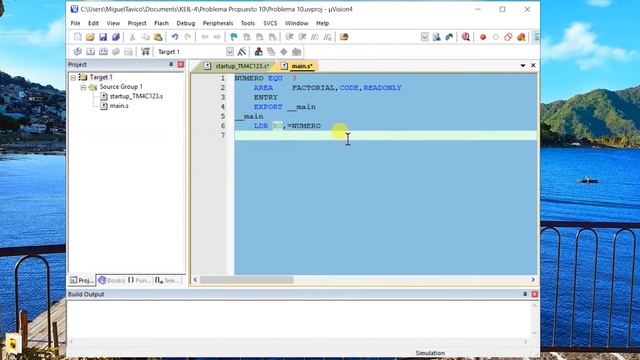640x360 pixels.
Task: Close the Project panel
Action: (x=181, y=64)
